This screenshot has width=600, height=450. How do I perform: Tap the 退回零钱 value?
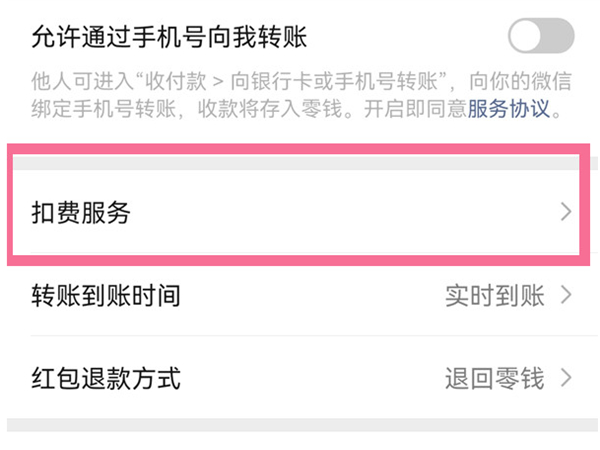tap(494, 379)
